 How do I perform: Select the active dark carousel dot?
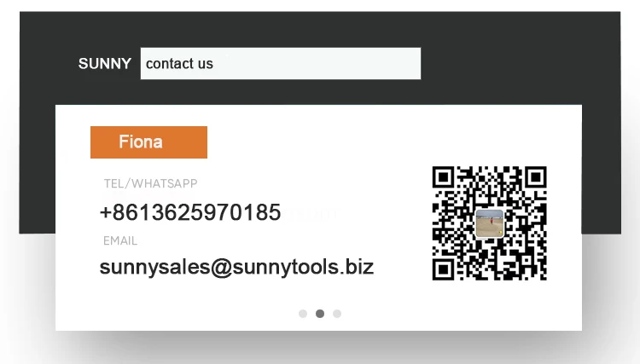click(x=320, y=314)
